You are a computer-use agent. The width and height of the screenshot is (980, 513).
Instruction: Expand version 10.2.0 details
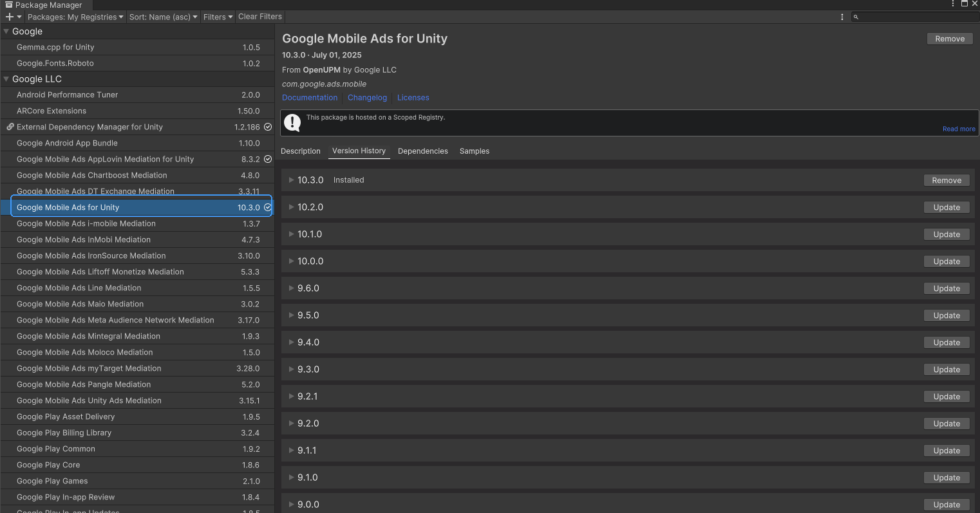tap(292, 207)
